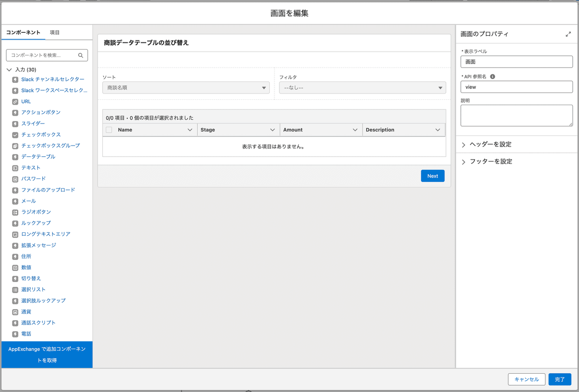Click the データテーブル component icon

point(15,157)
